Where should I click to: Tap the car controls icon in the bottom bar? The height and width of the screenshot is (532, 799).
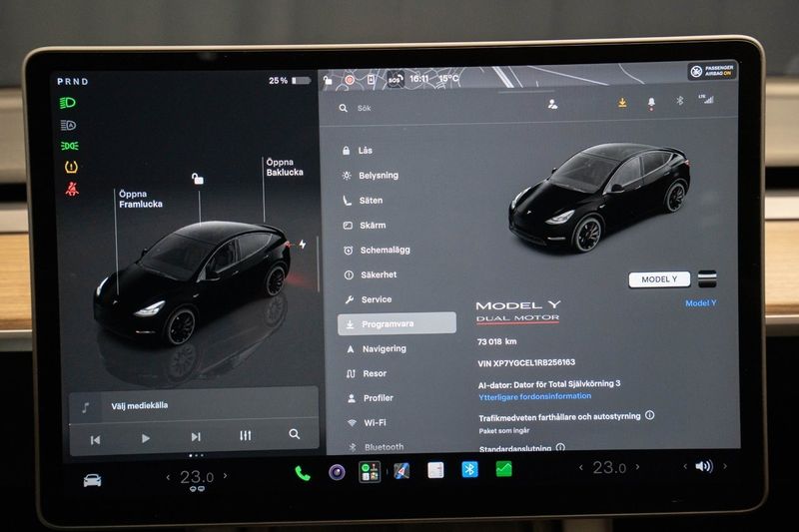[x=92, y=480]
